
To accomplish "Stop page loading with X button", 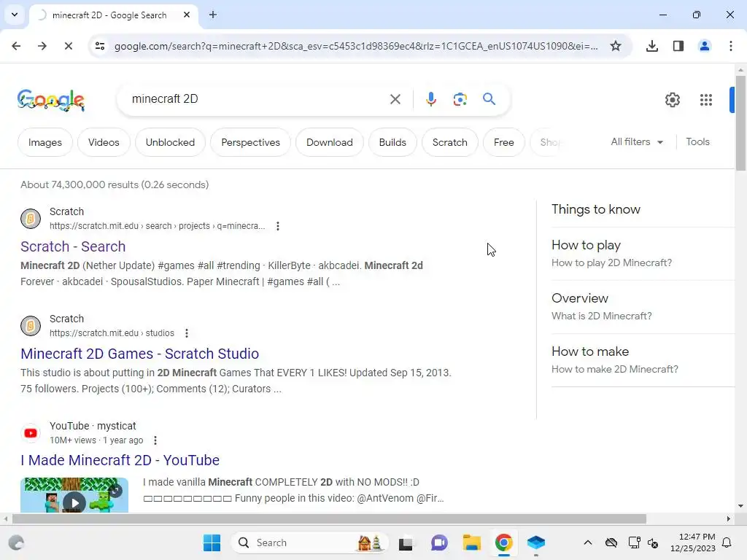I will tap(68, 46).
